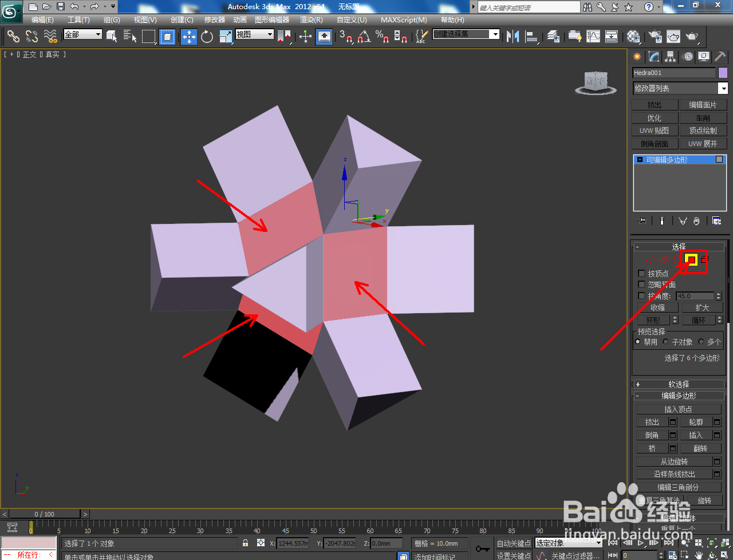This screenshot has height=560, width=733.
Task: Open the 创建选择集 named selection dropdown
Action: pyautogui.click(x=466, y=34)
